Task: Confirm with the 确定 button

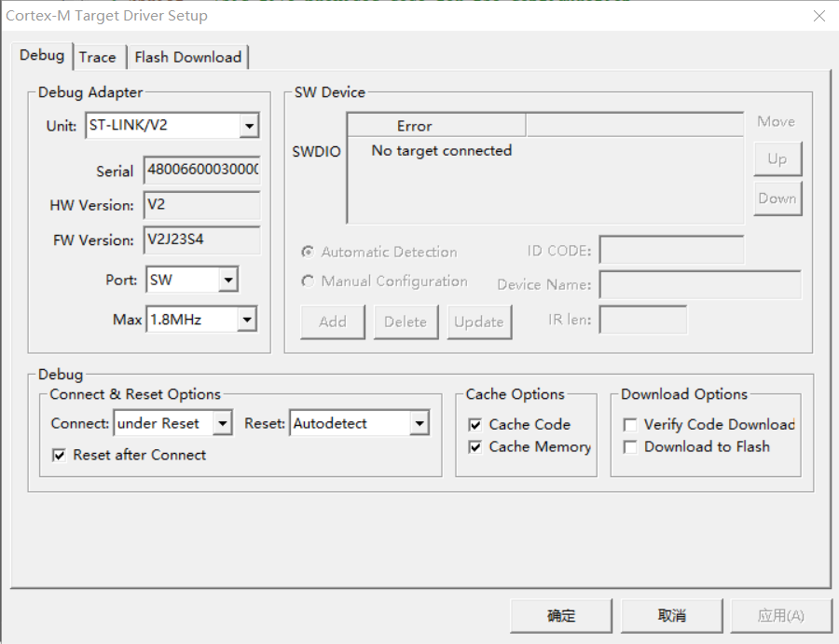Action: click(x=561, y=616)
